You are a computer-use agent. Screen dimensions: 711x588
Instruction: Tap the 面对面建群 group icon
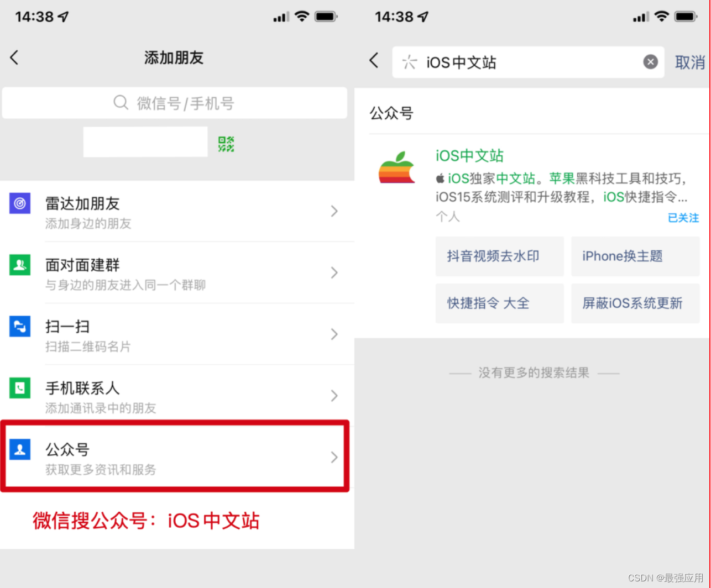pos(20,265)
